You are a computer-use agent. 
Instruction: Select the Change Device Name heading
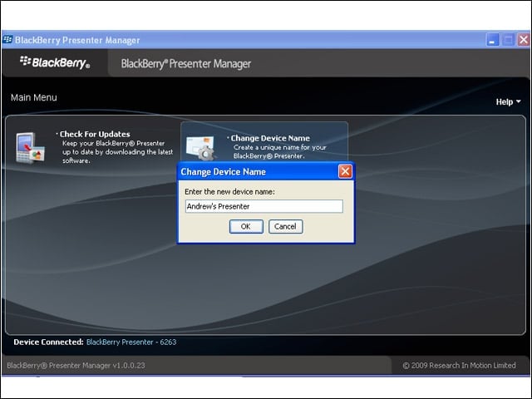click(270, 138)
